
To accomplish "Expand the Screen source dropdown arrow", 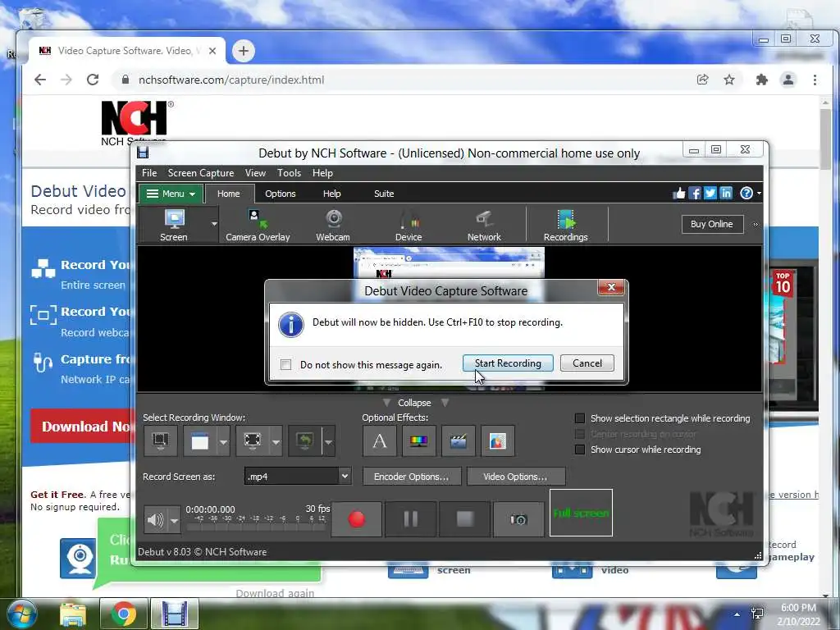I will pyautogui.click(x=214, y=224).
